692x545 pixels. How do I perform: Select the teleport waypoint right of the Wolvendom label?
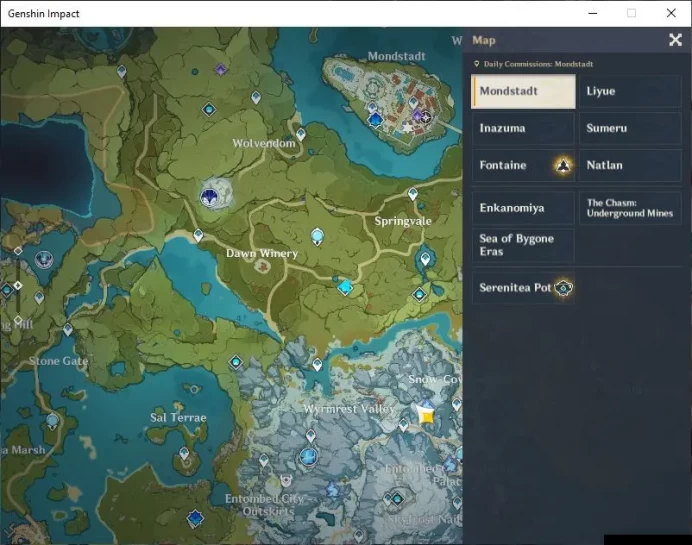(x=301, y=134)
